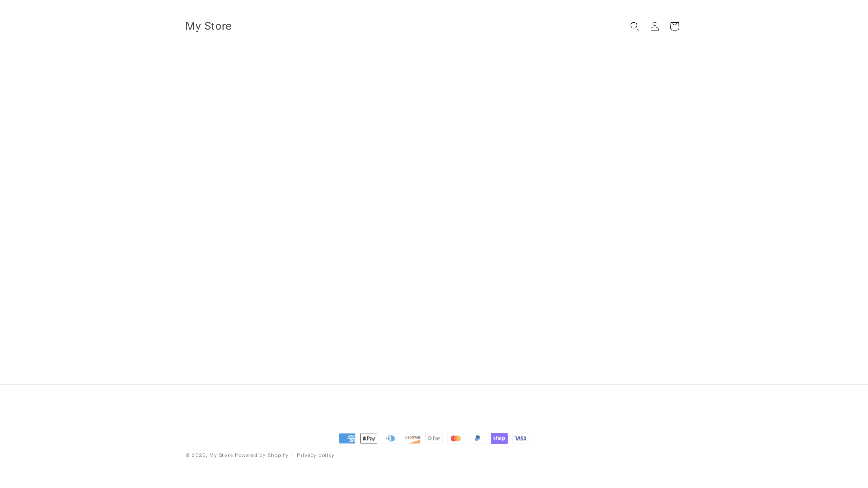This screenshot has height=488, width=868.
Task: Click the Mastercard payment icon
Action: (456, 438)
